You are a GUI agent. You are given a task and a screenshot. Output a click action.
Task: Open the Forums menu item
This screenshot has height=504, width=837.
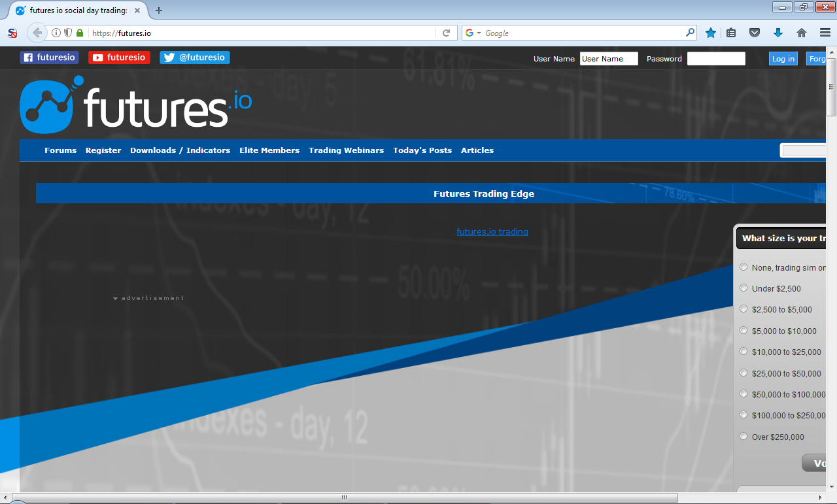pyautogui.click(x=61, y=150)
